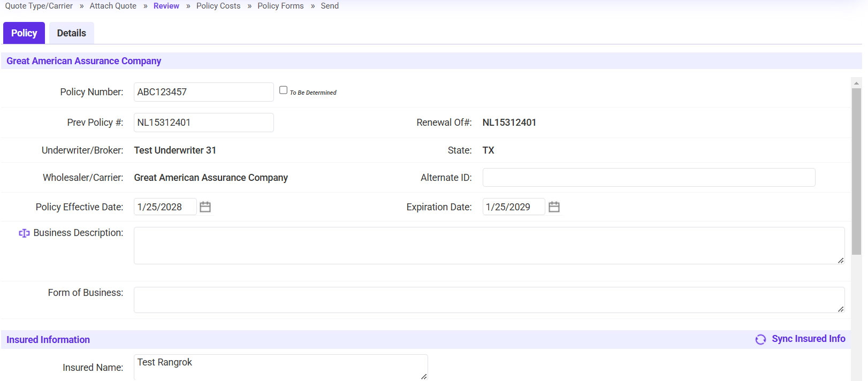Click the Business Description resize handle

point(841,261)
